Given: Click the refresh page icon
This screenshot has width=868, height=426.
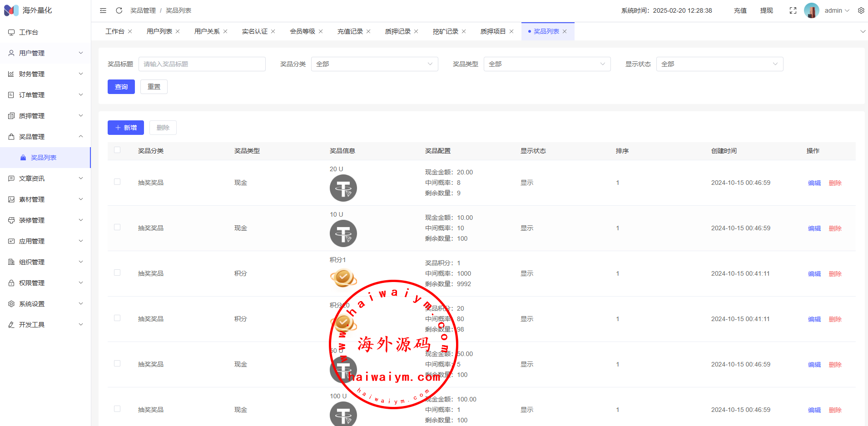Looking at the screenshot, I should [x=119, y=10].
